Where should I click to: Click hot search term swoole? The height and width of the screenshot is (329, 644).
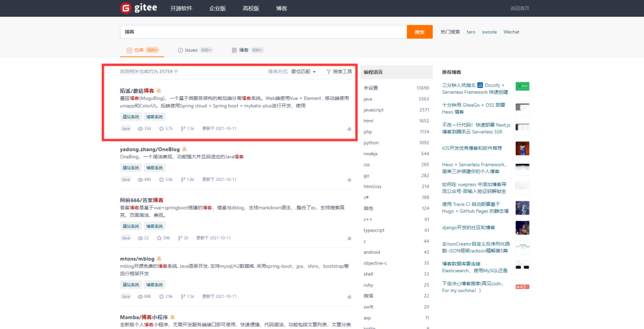click(x=489, y=32)
